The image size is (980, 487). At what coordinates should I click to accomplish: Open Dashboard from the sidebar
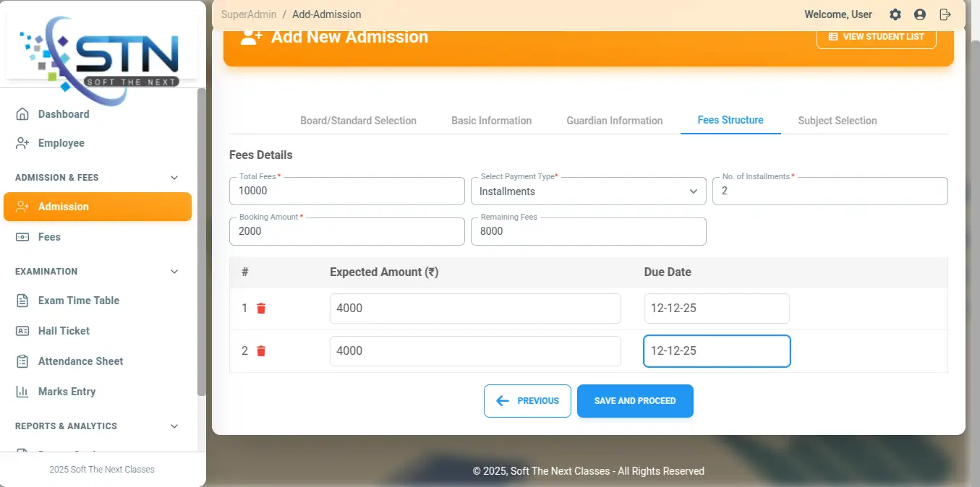(x=64, y=114)
